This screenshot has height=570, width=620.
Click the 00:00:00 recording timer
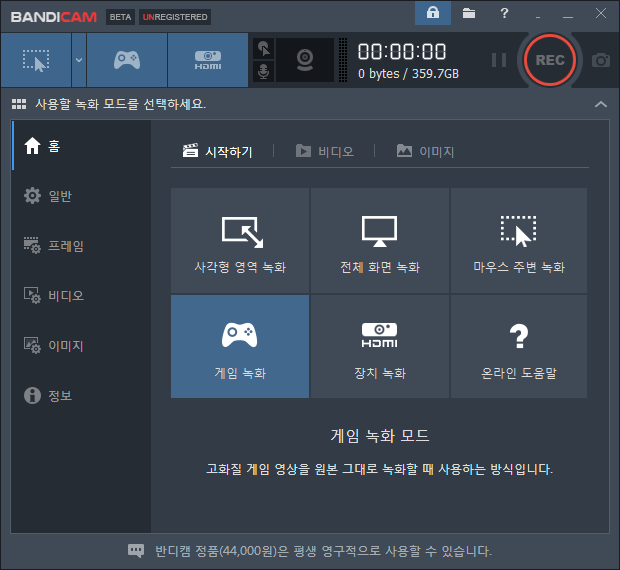[402, 52]
